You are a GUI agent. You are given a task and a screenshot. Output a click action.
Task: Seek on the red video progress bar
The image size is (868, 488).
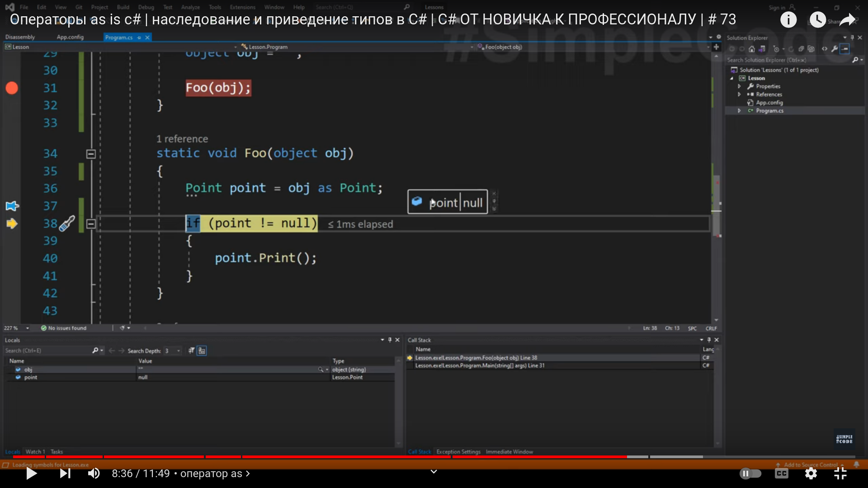[316, 457]
